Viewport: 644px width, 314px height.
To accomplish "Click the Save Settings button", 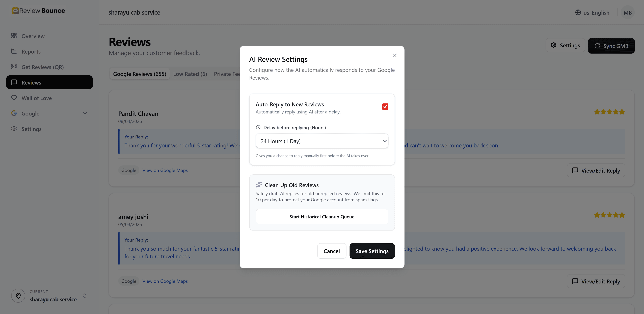I will tap(372, 251).
